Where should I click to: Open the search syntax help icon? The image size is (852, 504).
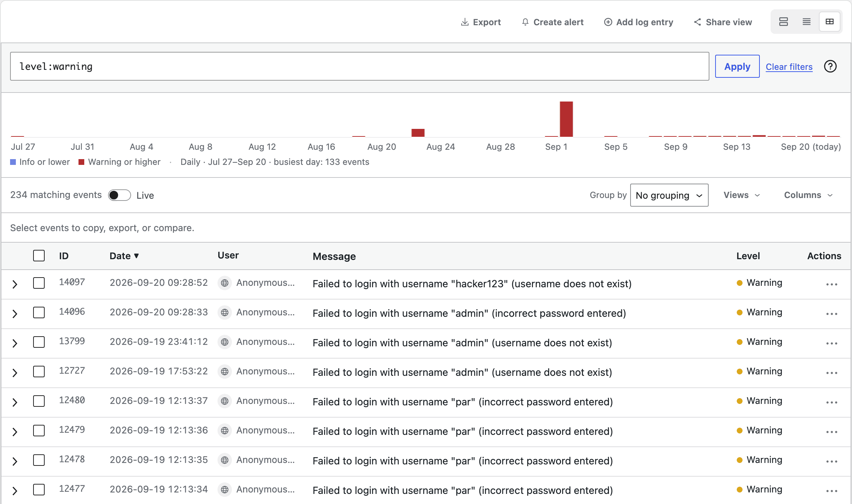830,66
